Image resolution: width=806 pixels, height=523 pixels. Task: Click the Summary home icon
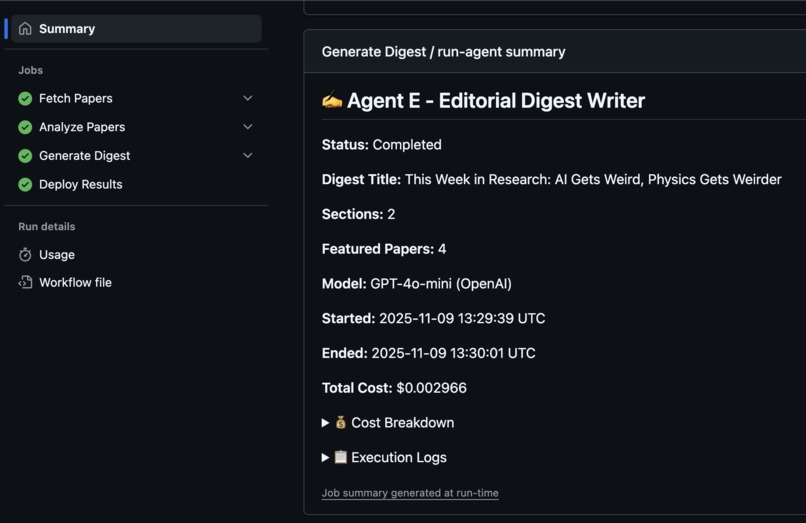pos(25,29)
